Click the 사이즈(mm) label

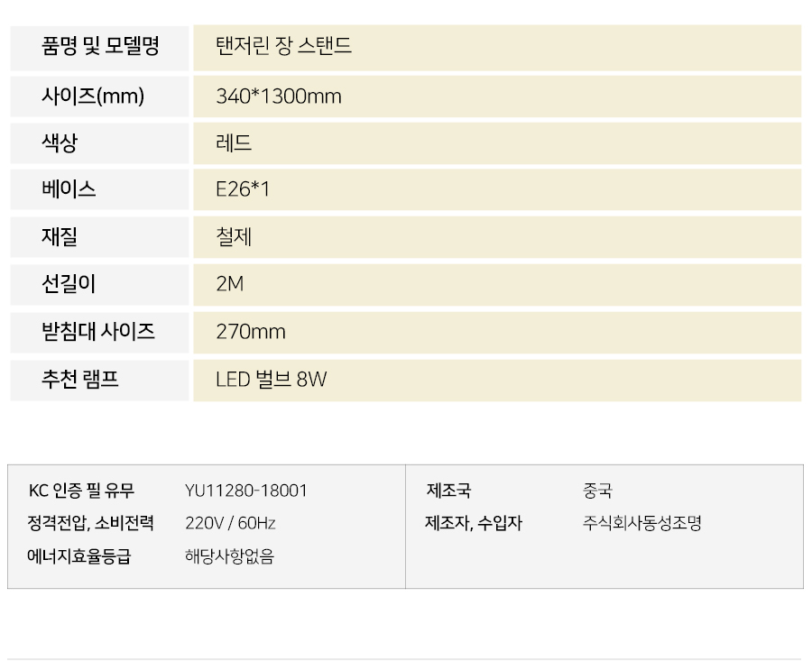pyautogui.click(x=93, y=96)
